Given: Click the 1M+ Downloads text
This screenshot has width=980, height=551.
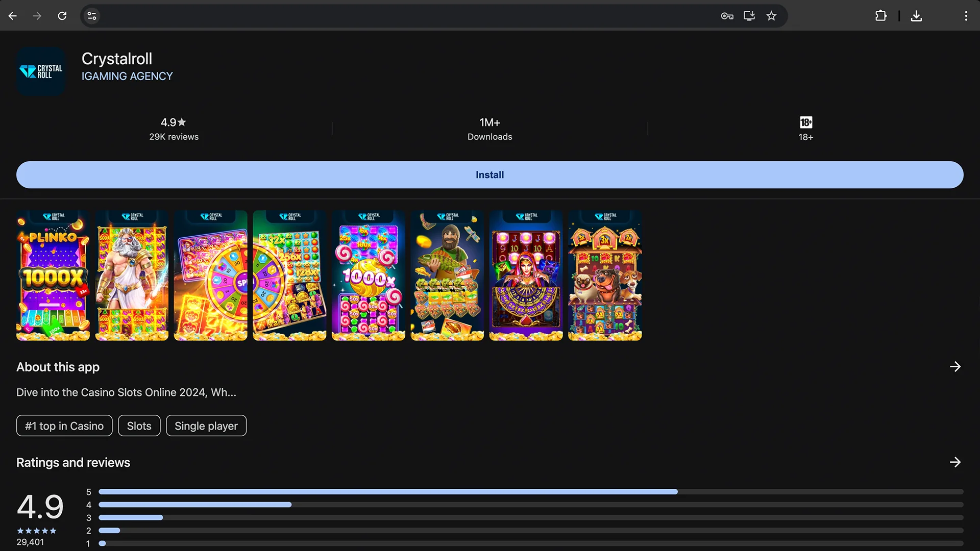Looking at the screenshot, I should [490, 129].
